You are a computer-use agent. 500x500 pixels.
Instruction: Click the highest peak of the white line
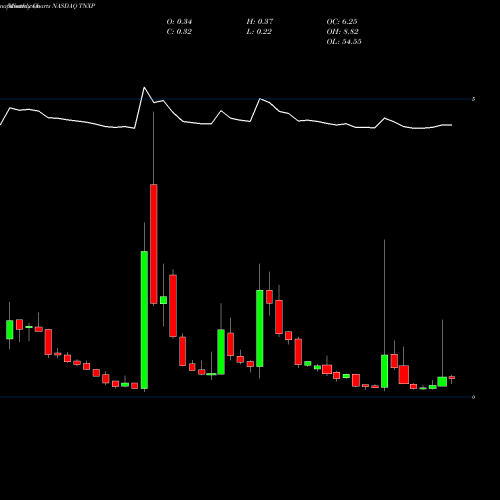pos(144,87)
